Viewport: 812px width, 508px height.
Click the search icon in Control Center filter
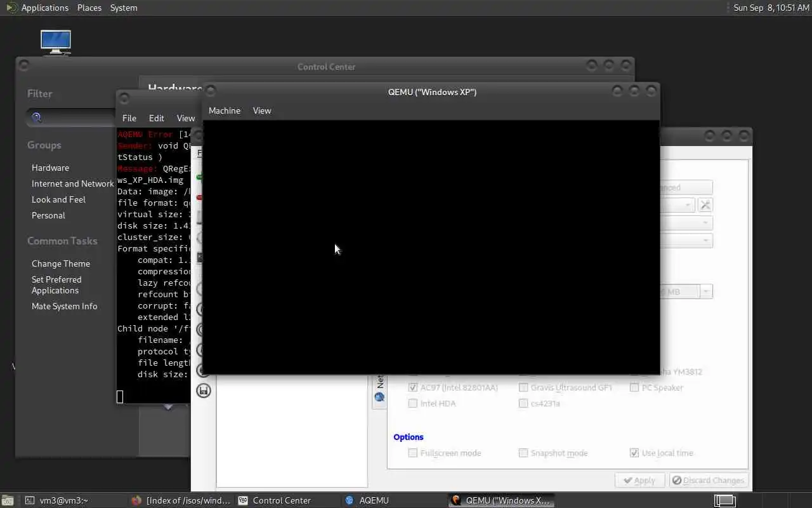tap(36, 117)
